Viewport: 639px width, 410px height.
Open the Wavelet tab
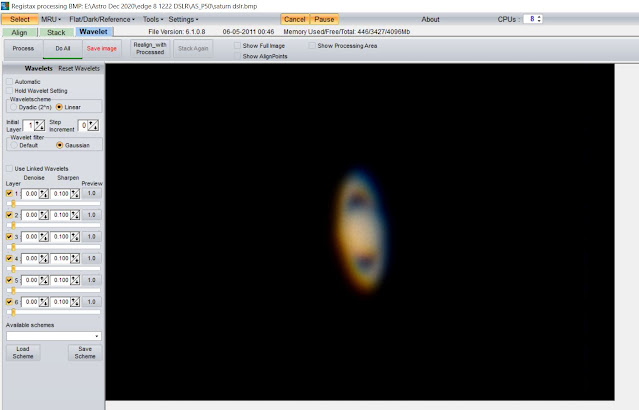[x=93, y=31]
